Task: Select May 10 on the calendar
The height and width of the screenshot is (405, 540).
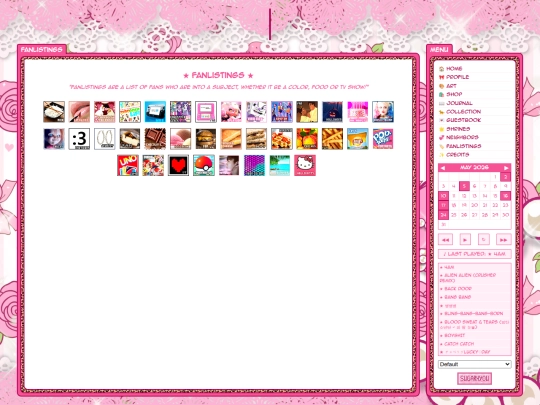Action: [443, 196]
